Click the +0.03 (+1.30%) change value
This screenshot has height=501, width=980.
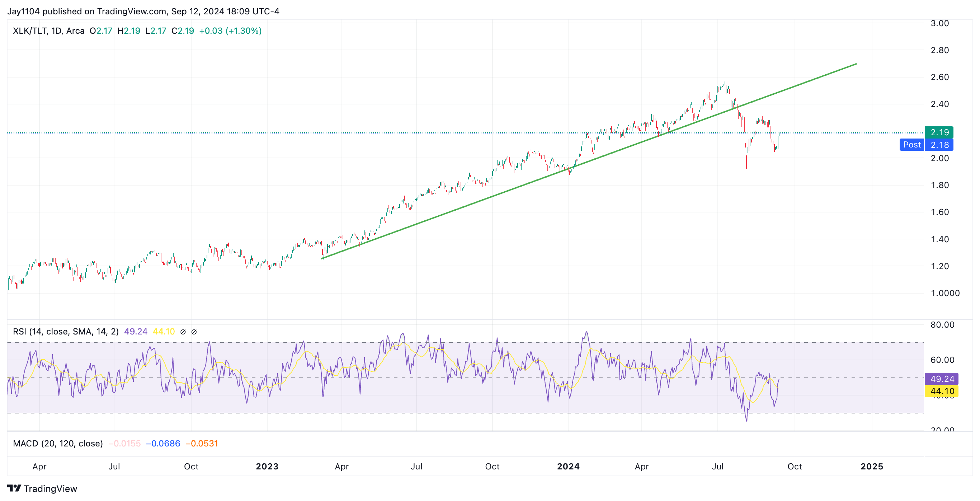[x=231, y=31]
